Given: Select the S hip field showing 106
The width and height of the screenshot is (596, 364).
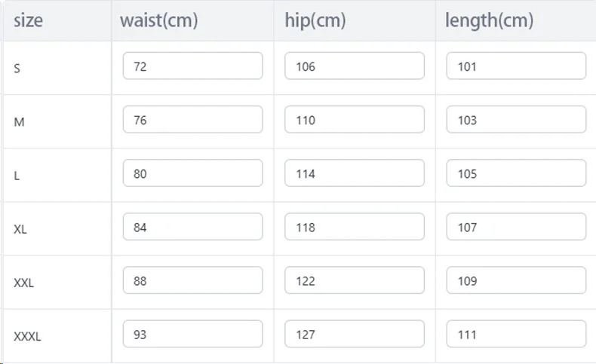Looking at the screenshot, I should [x=355, y=66].
